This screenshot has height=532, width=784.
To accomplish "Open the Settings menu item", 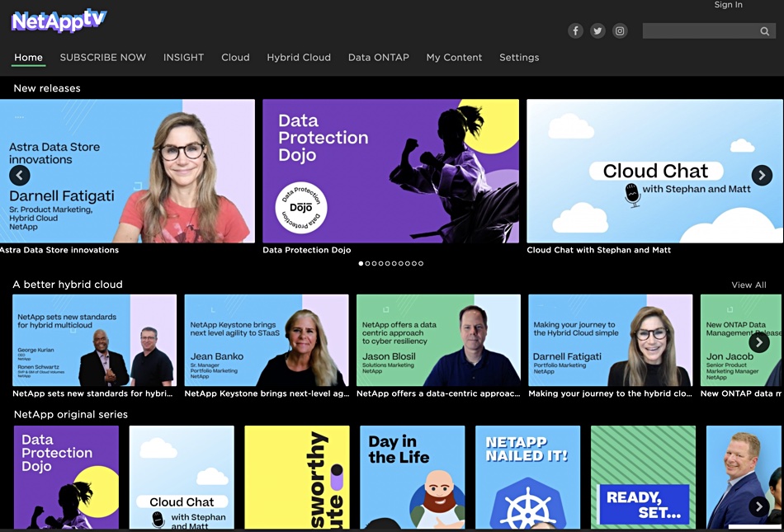I will 519,58.
